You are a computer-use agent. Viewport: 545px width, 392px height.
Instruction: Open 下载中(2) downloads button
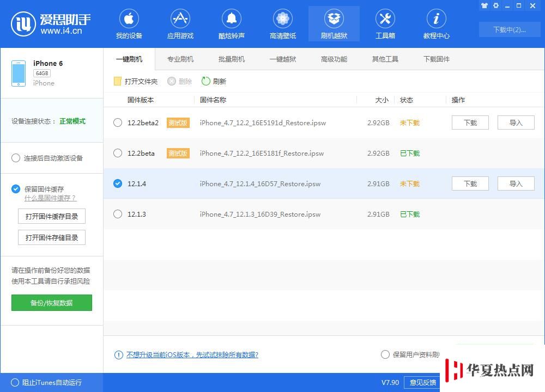[509, 30]
